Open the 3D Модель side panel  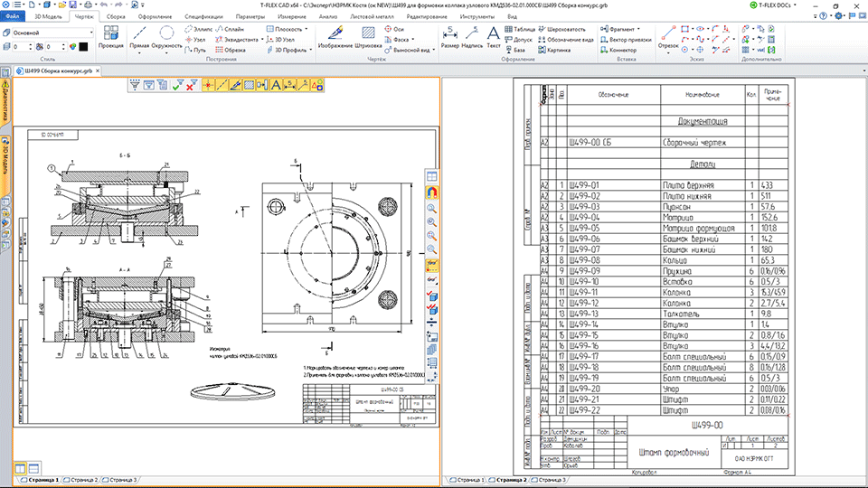tap(5, 164)
